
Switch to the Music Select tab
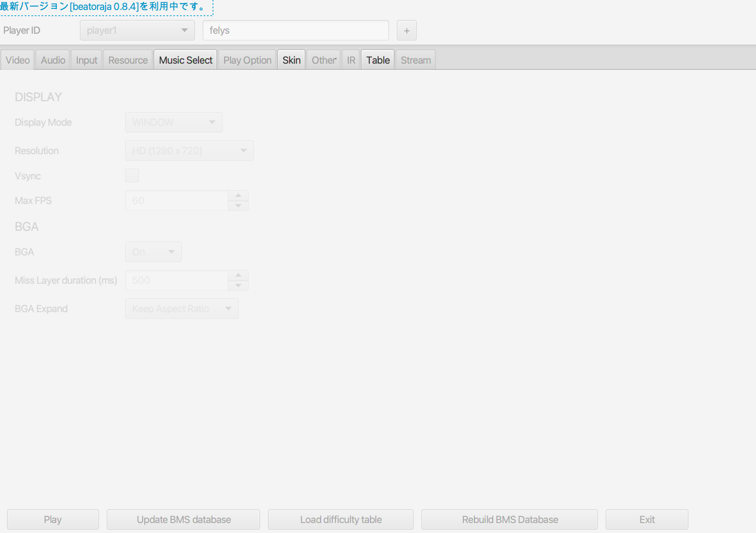(x=185, y=60)
